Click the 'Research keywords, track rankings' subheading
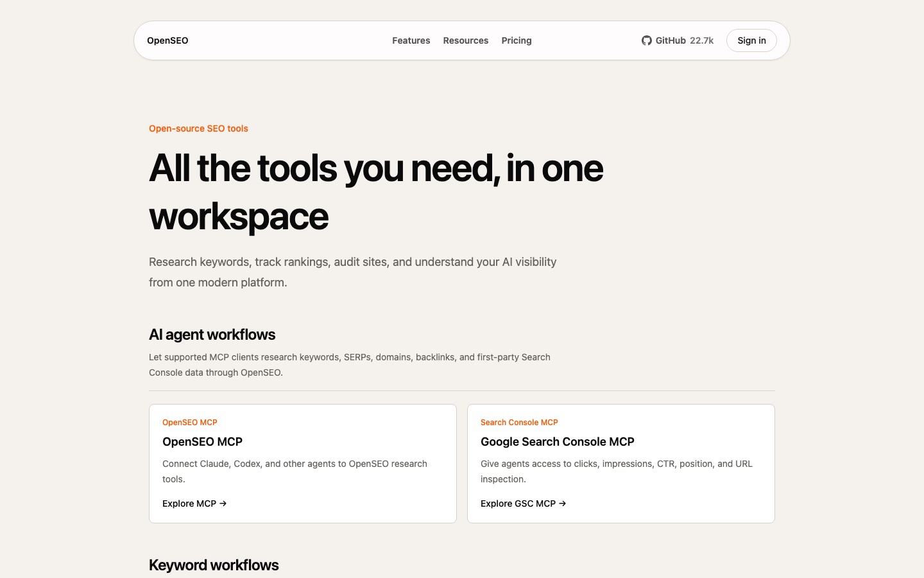 coord(353,272)
